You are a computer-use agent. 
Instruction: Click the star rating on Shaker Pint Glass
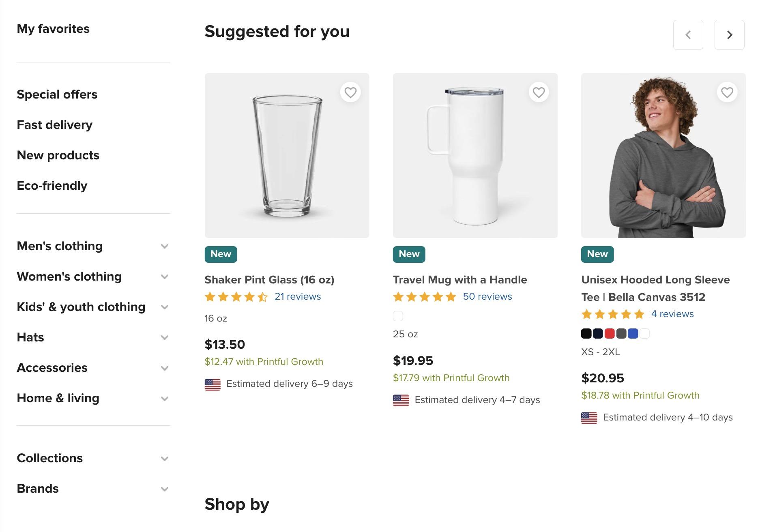coord(236,297)
